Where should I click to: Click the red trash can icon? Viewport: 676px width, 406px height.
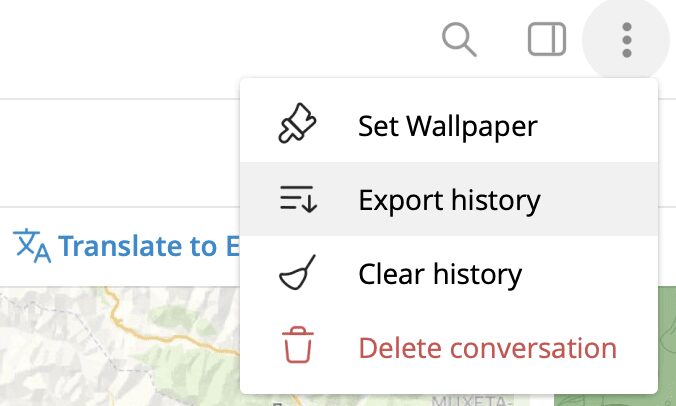point(297,347)
